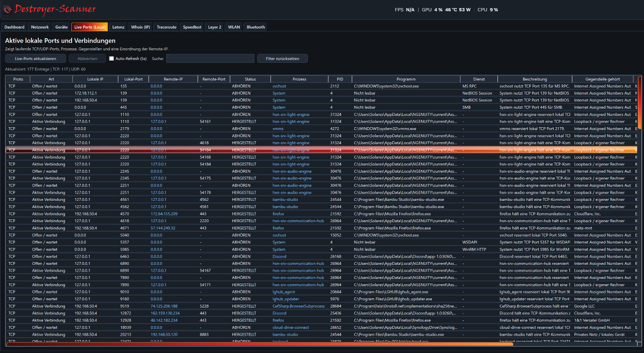Sort by the Proto column header
The width and height of the screenshot is (644, 353).
(18, 79)
